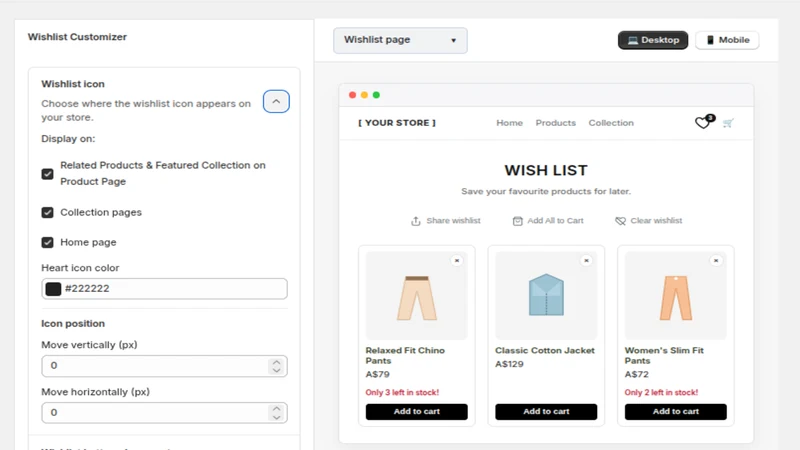
Task: Remove Classic Cotton Jacket with x icon
Action: click(x=586, y=261)
